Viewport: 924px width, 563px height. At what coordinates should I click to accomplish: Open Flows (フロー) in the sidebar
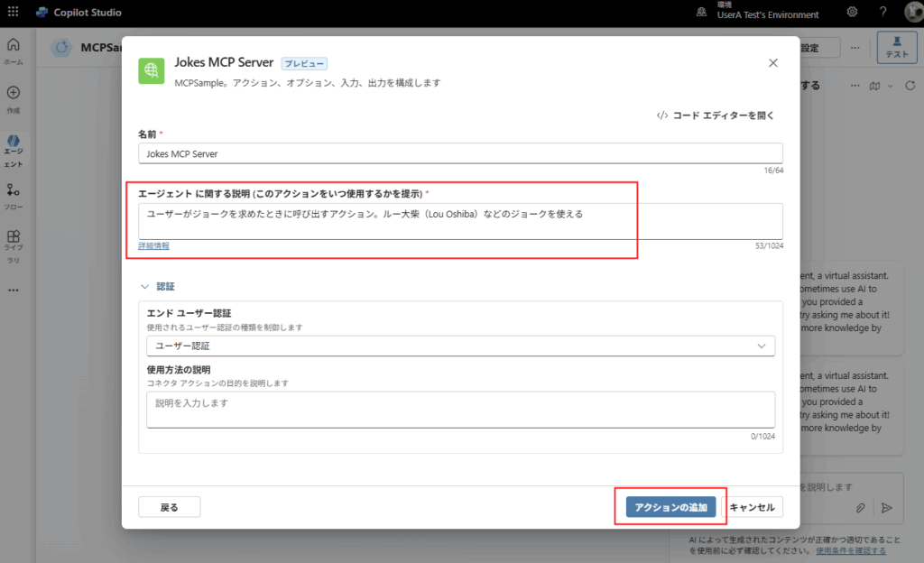click(x=13, y=196)
